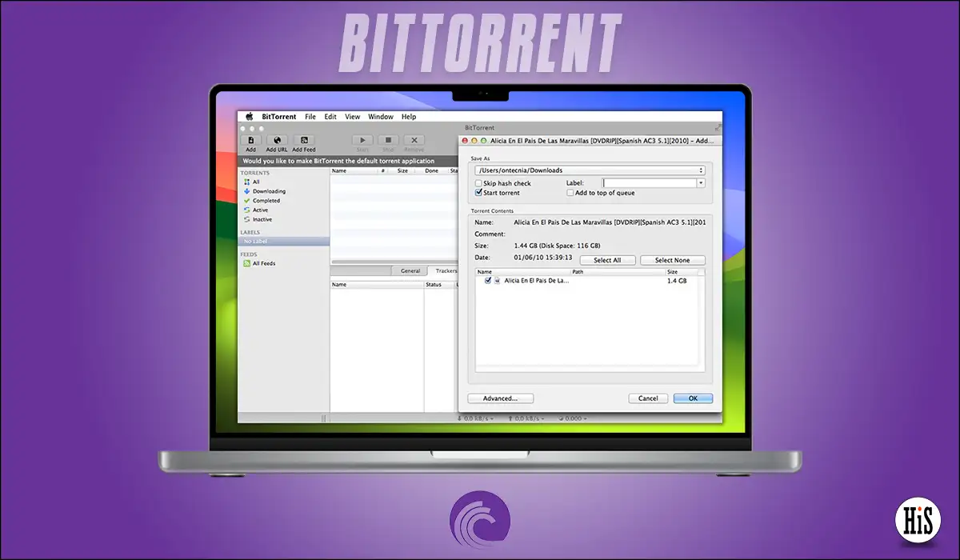Open the Help menu

(409, 117)
